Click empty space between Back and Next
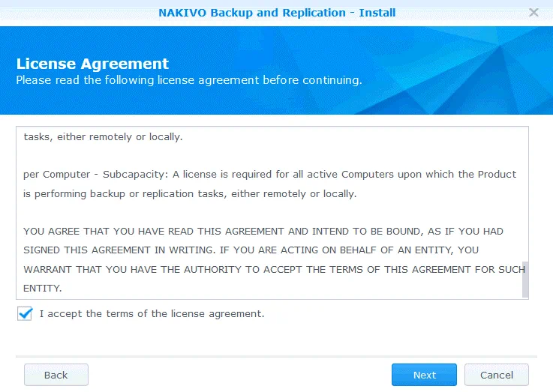Image resolution: width=553 pixels, height=392 pixels. point(240,375)
